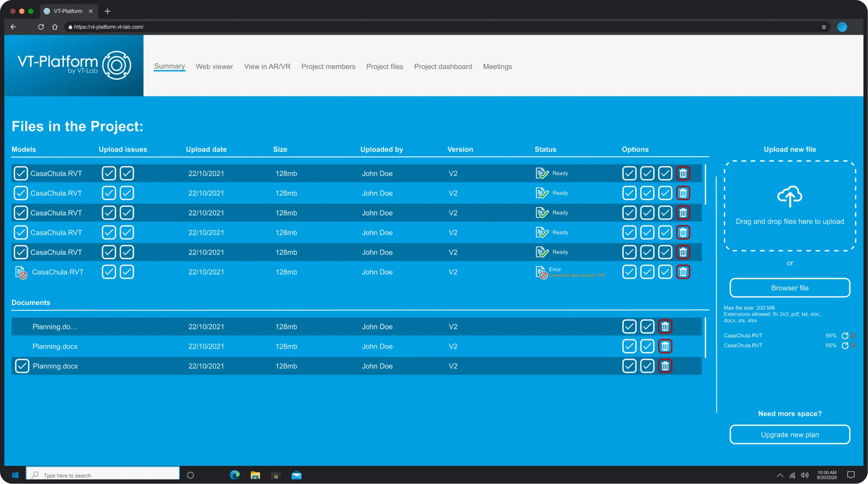Toggle first upload issues checkbox in Error row
868x484 pixels.
point(109,272)
